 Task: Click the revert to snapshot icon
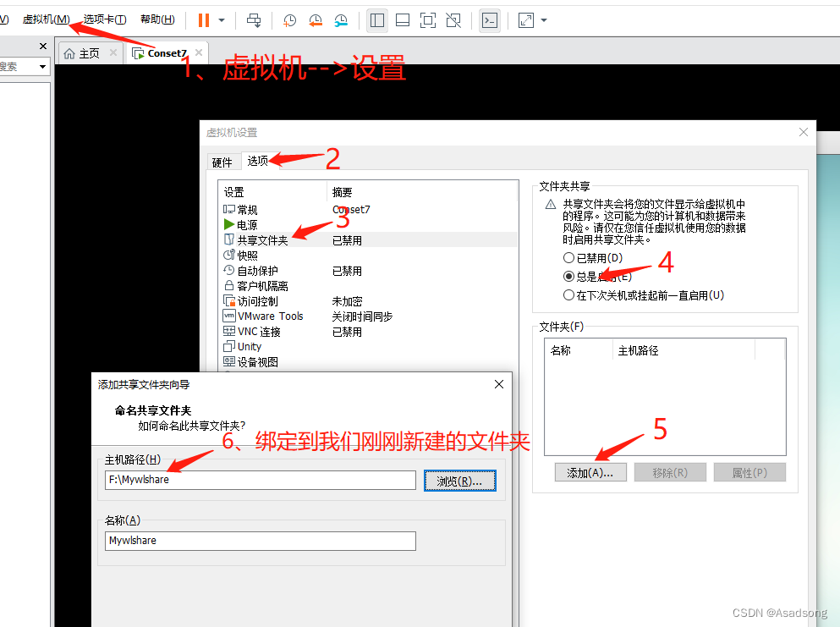coord(316,19)
